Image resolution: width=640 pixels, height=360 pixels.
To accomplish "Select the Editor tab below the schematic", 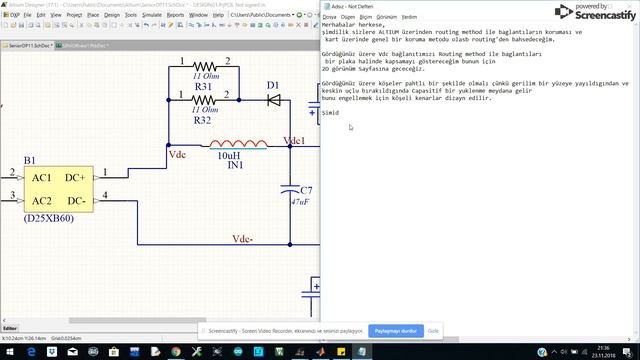I will pos(10,328).
